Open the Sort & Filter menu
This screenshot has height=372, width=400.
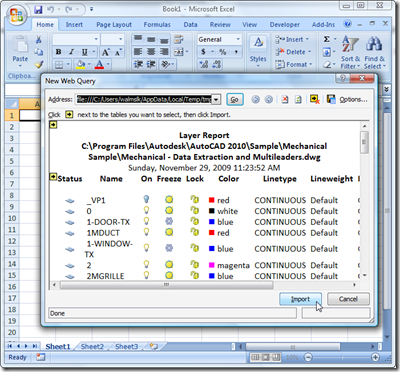[x=350, y=53]
